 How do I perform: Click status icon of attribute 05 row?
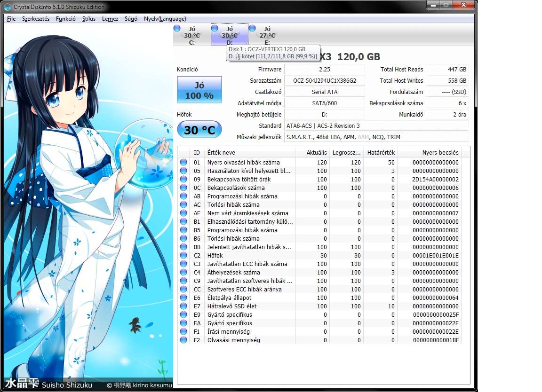(x=183, y=171)
